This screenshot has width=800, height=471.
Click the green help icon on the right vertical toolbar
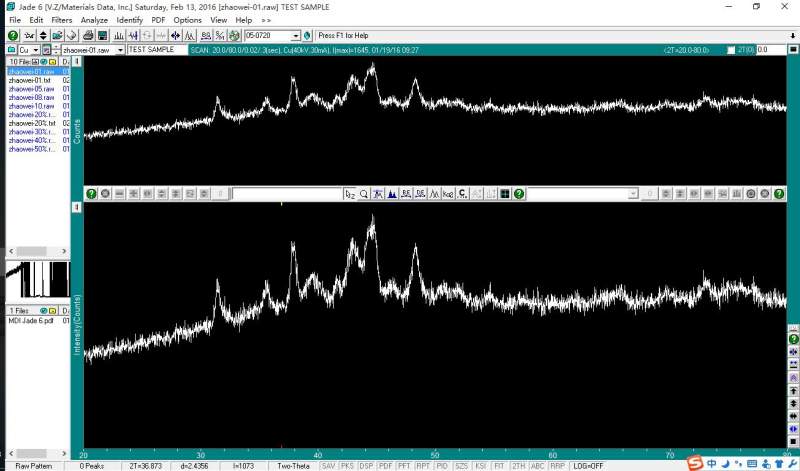[793, 339]
